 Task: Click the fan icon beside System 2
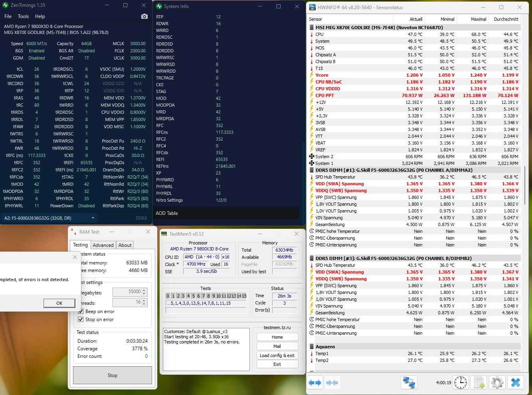[312, 157]
